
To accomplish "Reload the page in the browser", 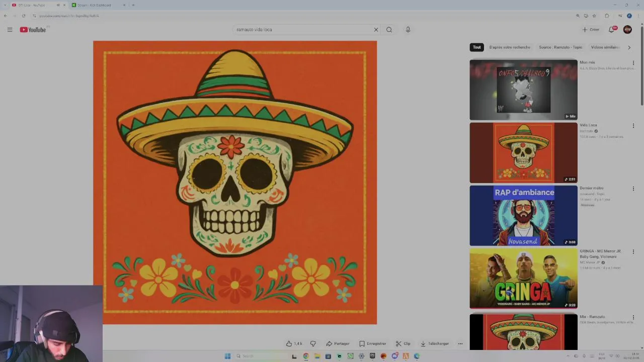I will (23, 16).
